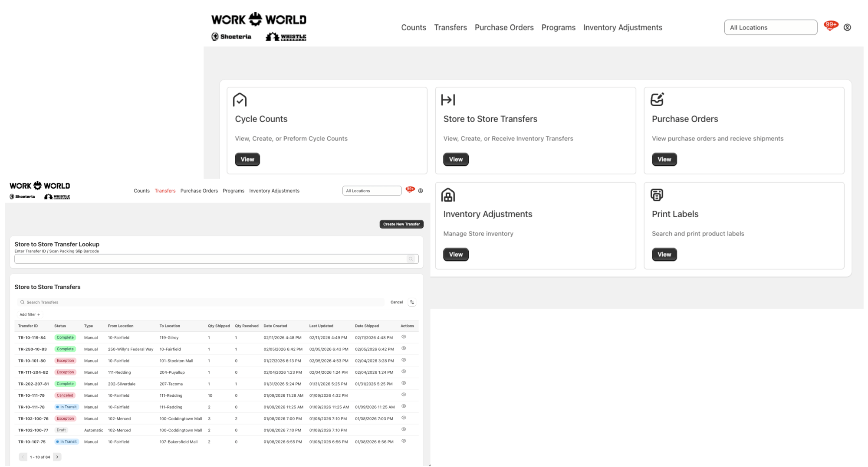
Task: Click View button under Print Labels
Action: pos(664,255)
